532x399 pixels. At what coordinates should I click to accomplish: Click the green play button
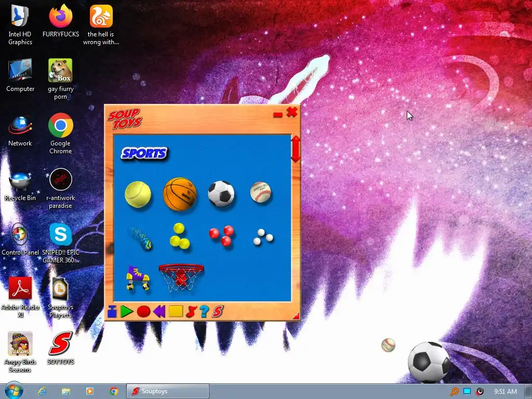(127, 312)
